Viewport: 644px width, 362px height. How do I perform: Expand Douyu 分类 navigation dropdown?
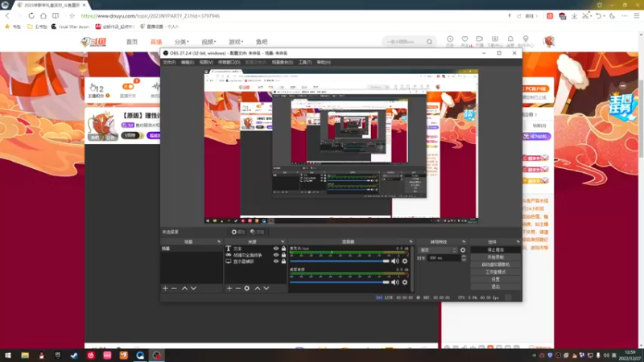pyautogui.click(x=182, y=42)
